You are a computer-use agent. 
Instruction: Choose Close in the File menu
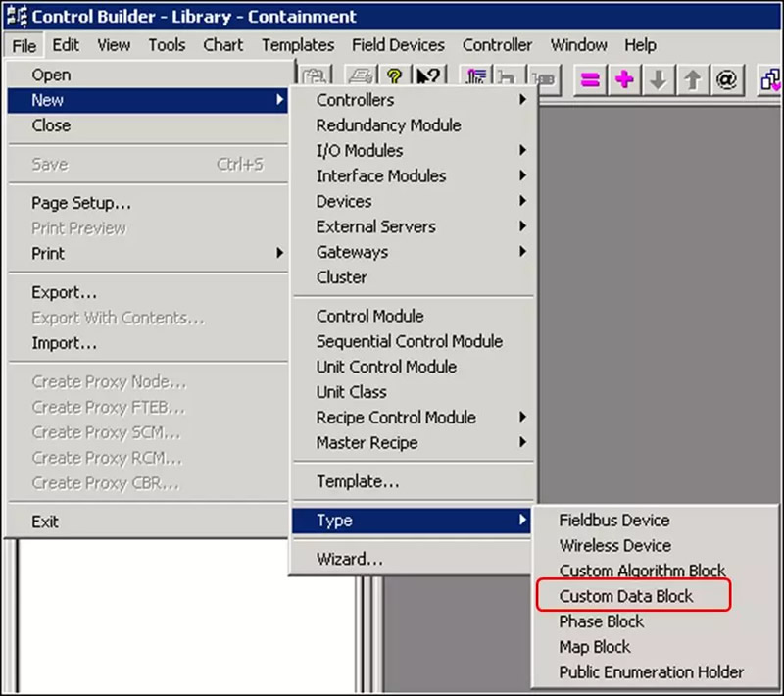148,125
